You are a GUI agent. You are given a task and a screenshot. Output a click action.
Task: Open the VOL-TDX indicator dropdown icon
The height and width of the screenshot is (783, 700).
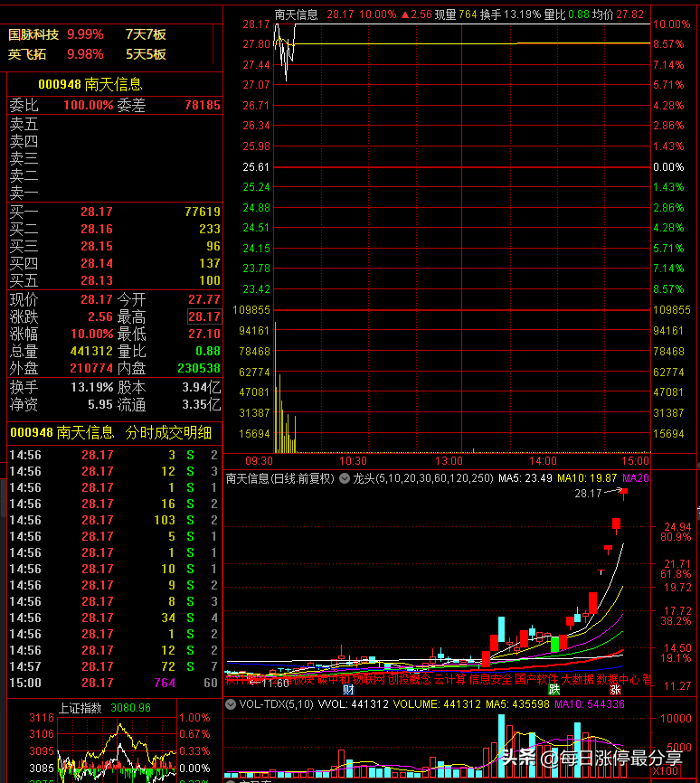coord(231,704)
